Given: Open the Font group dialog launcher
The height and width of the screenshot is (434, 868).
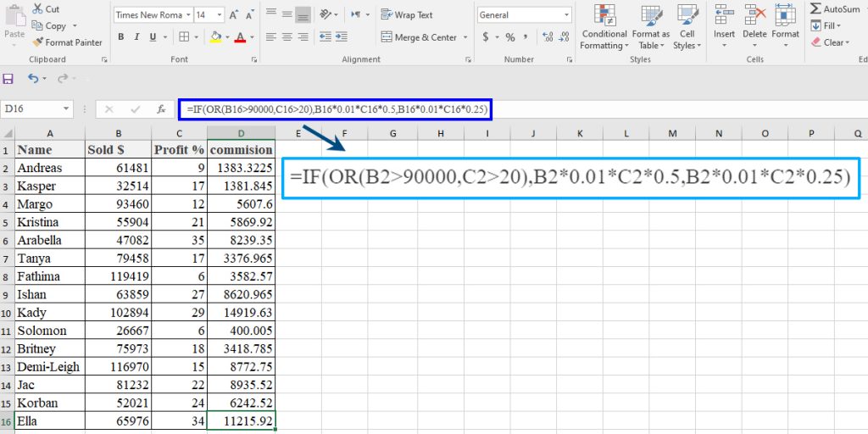Looking at the screenshot, I should click(254, 59).
